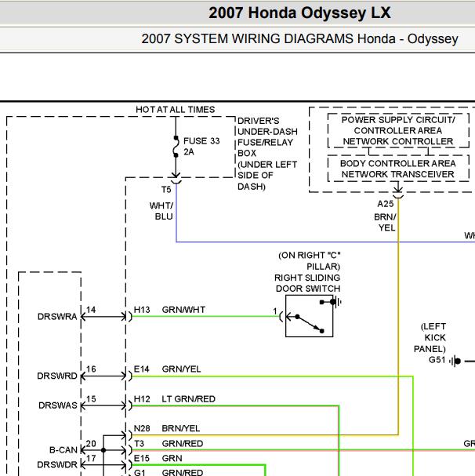Screen dimensions: 475x476
Task: Click the Fuse 33 symbol
Action: (x=176, y=147)
